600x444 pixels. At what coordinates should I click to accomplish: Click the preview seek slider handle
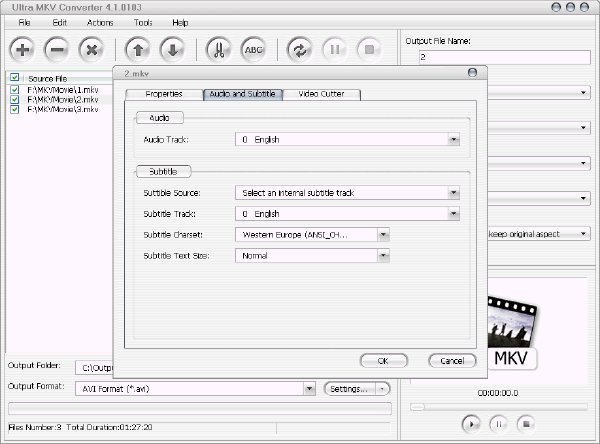[x=417, y=407]
